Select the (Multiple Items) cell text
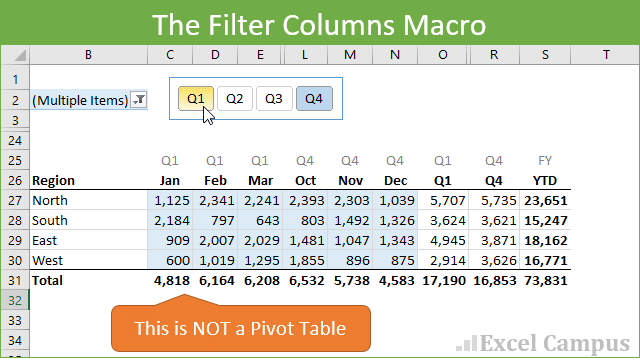The image size is (640, 360). click(x=80, y=100)
